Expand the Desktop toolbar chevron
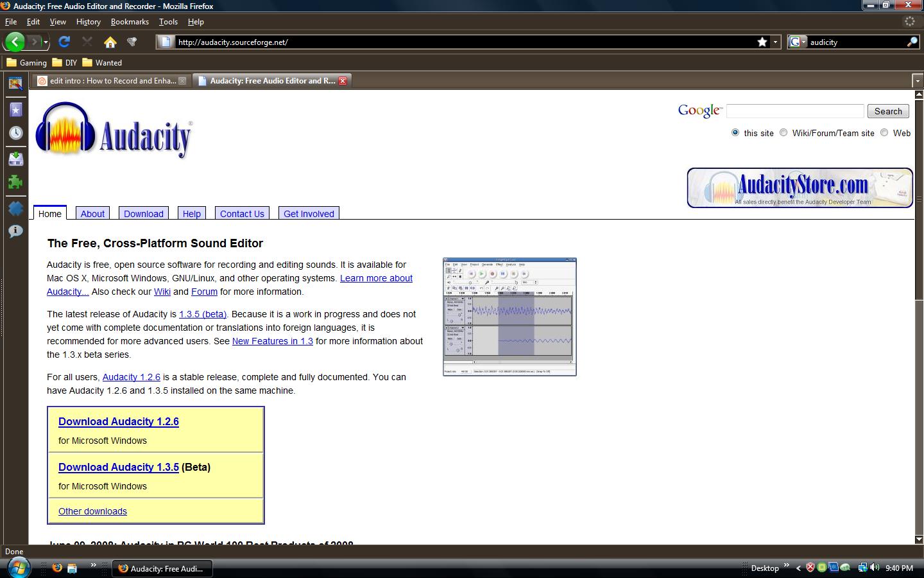The height and width of the screenshot is (578, 924). click(x=787, y=565)
